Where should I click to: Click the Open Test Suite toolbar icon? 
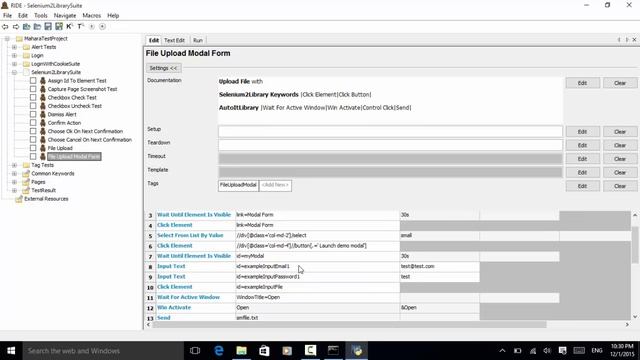point(27,27)
